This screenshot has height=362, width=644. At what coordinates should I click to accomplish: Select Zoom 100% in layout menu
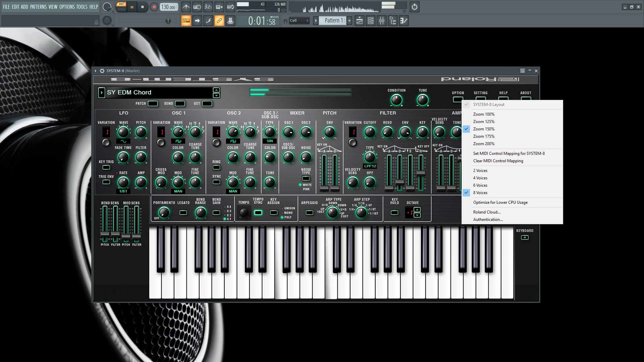pos(512,114)
